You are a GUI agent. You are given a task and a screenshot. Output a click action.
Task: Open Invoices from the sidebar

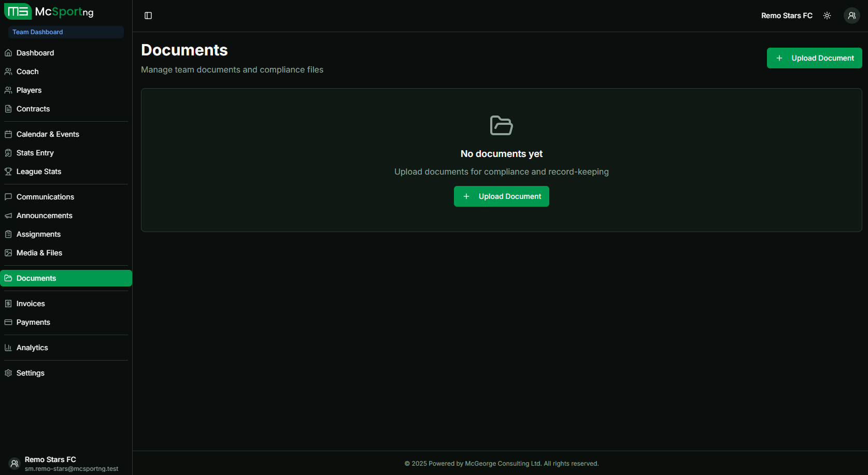pyautogui.click(x=31, y=304)
